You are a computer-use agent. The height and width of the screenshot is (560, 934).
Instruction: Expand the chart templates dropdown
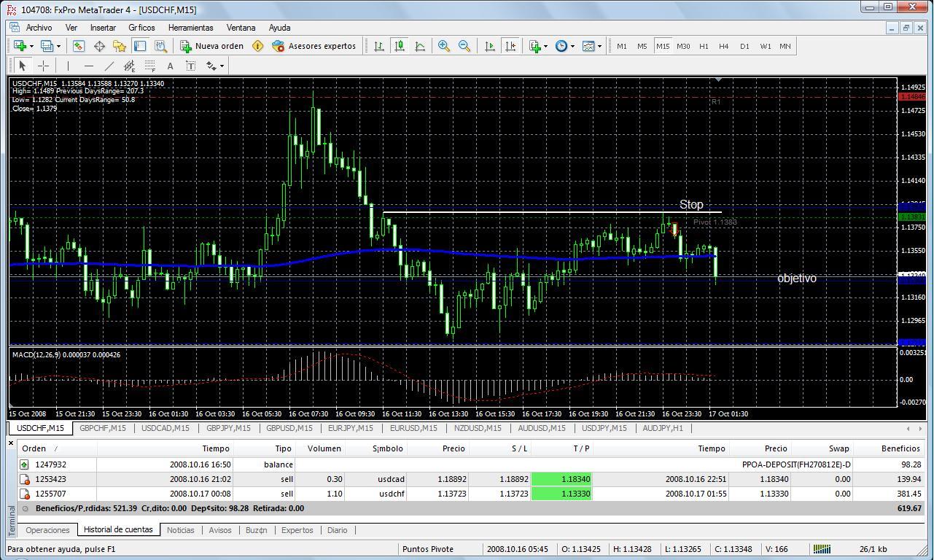(592, 46)
